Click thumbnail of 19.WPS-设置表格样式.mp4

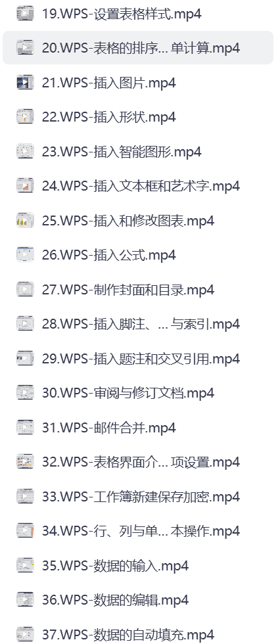click(25, 14)
